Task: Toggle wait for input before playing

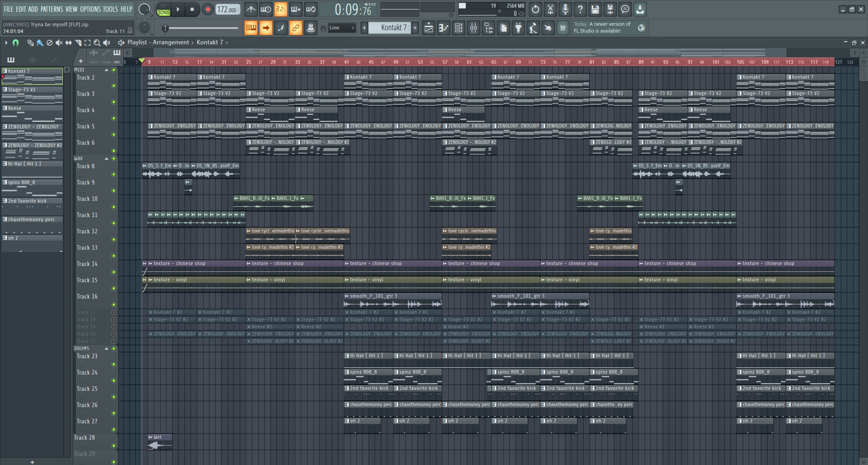Action: [266, 9]
